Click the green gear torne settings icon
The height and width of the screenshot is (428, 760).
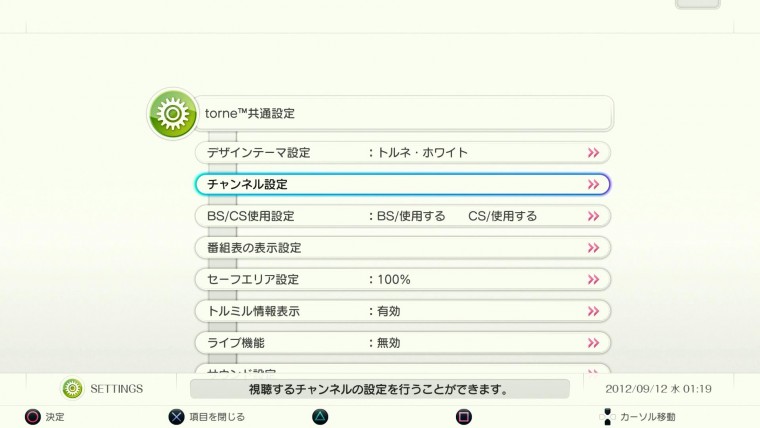coord(172,115)
